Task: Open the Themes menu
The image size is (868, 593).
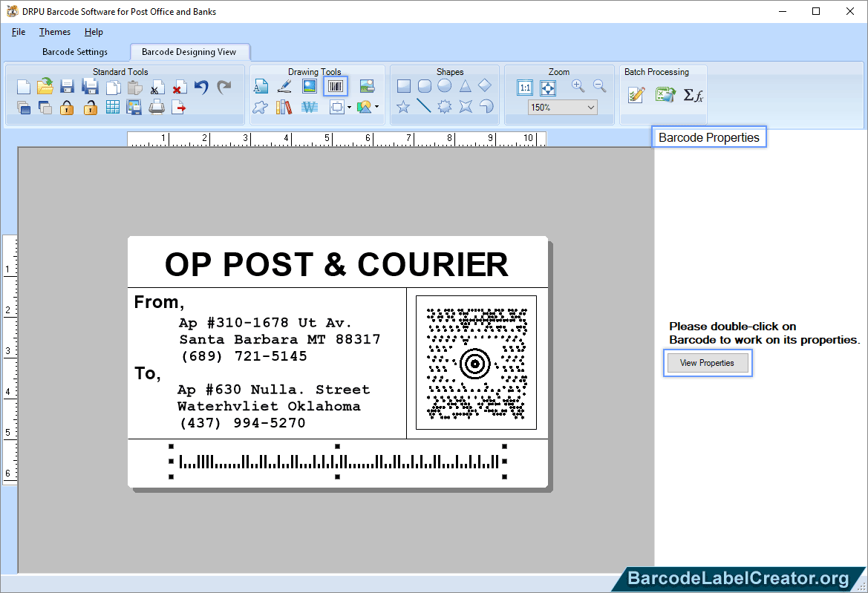Action: pos(55,32)
